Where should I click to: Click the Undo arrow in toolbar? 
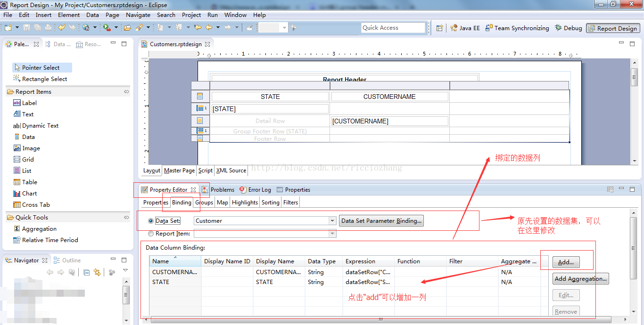[x=61, y=28]
